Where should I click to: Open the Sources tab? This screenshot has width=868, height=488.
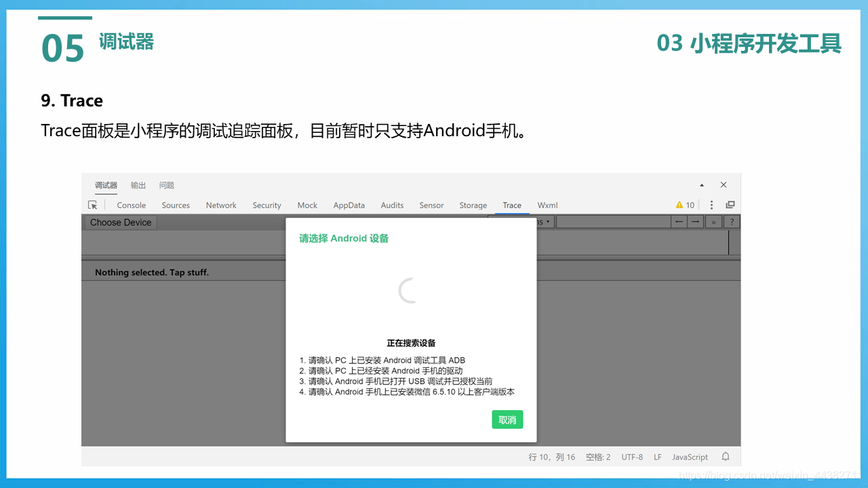click(x=176, y=205)
